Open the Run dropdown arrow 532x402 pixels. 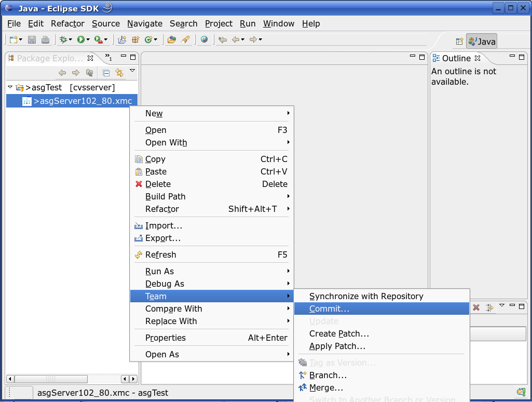tap(88, 39)
